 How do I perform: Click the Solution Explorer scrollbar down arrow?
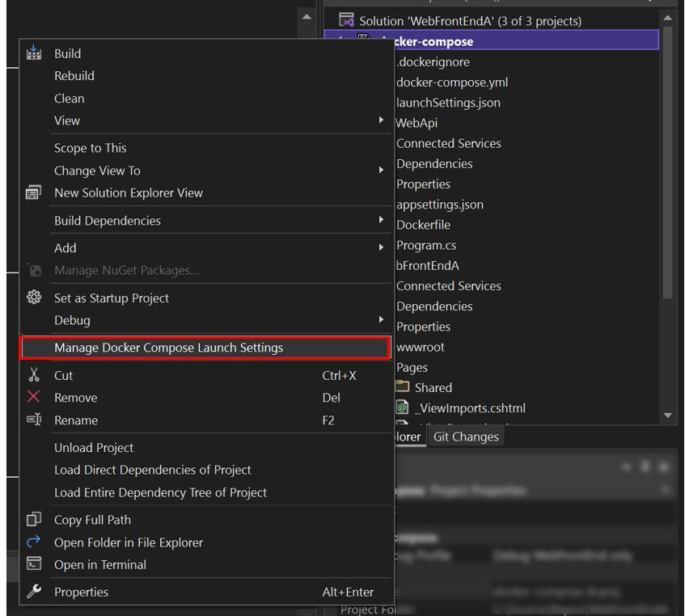click(x=669, y=416)
